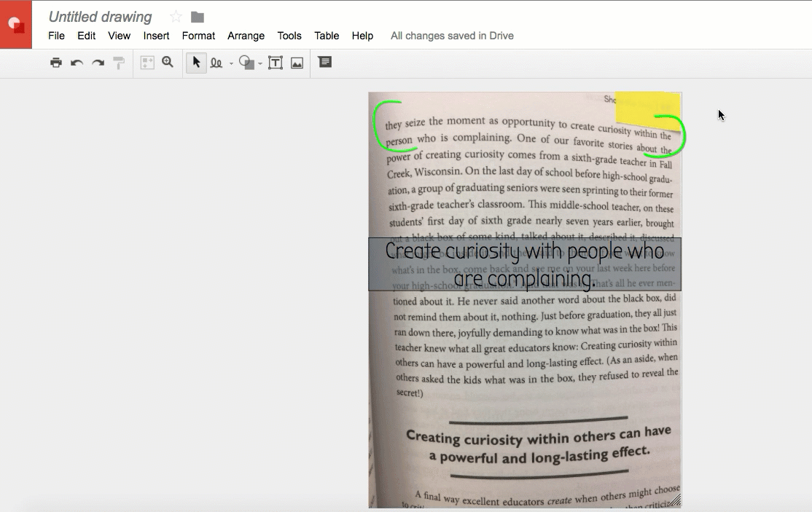
Task: Open the line tool dropdown arrow
Action: pyautogui.click(x=231, y=63)
